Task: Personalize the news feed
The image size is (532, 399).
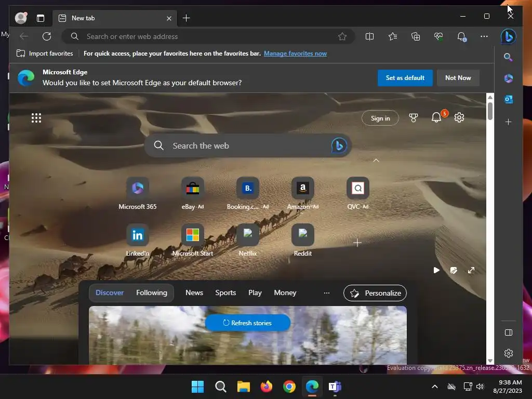Action: 375,293
